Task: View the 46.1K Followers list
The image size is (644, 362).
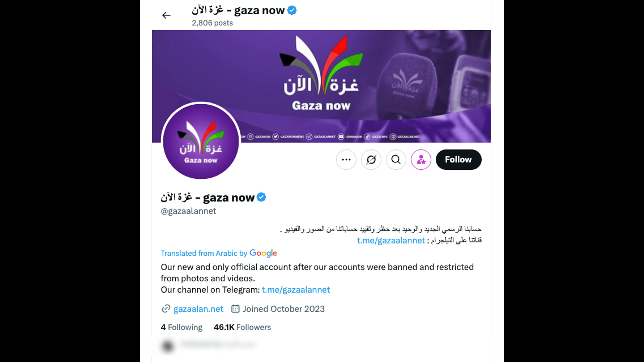Action: coord(242,327)
